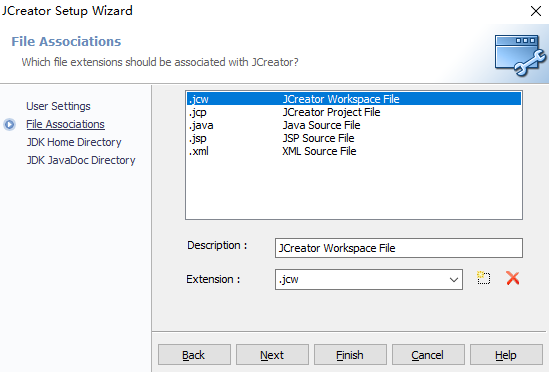Viewport: 549px width, 372px height.
Task: Click the new extension icon
Action: [484, 278]
